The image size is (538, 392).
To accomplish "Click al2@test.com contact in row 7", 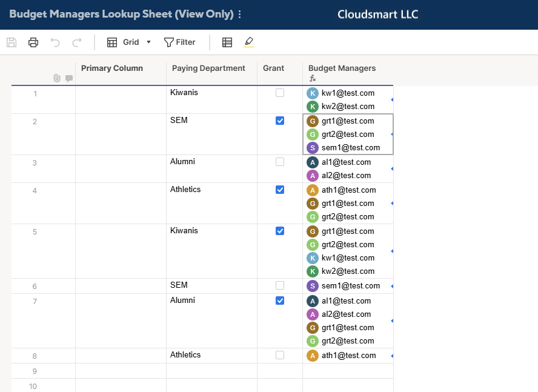I will point(346,314).
